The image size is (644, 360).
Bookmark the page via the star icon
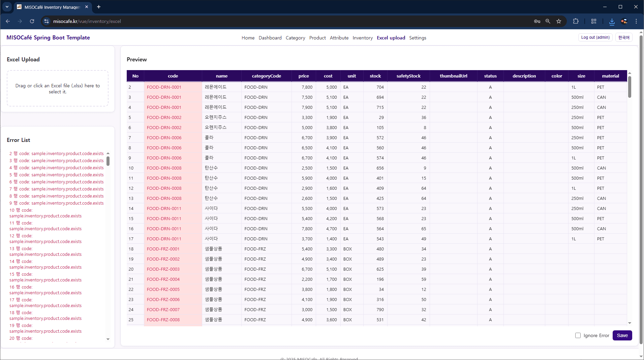pos(559,21)
